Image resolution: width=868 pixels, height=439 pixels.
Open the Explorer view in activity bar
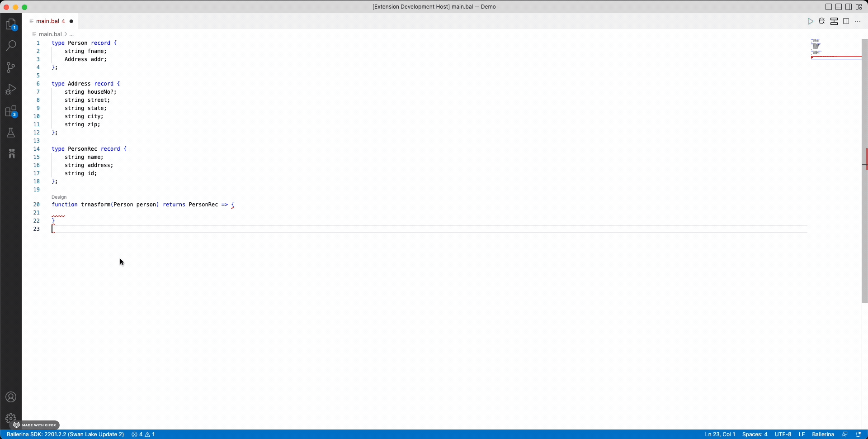click(11, 24)
